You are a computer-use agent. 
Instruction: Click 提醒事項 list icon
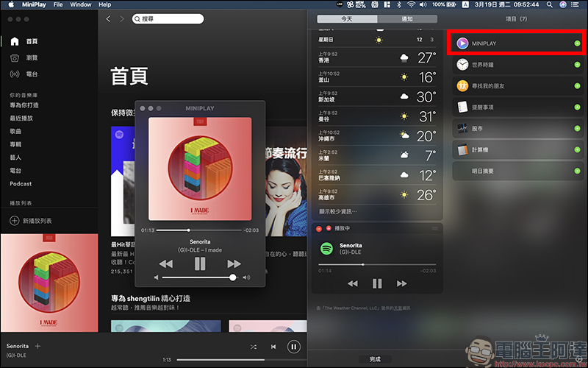462,107
